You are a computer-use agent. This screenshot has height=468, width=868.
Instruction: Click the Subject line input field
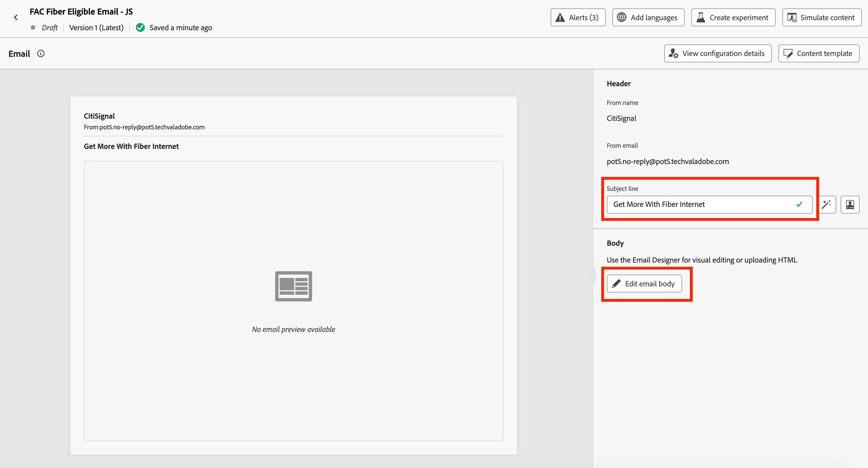coord(709,204)
